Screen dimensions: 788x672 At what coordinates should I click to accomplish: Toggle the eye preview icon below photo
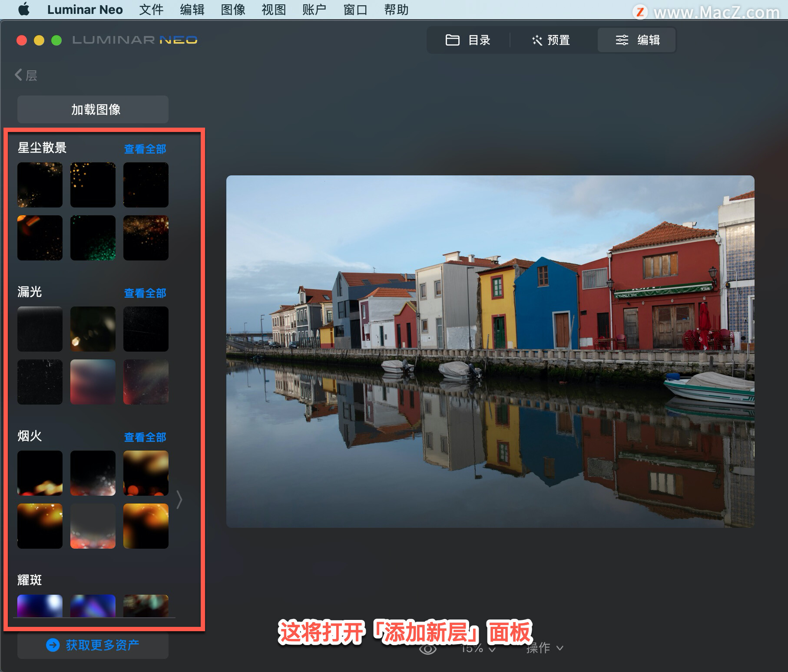428,649
